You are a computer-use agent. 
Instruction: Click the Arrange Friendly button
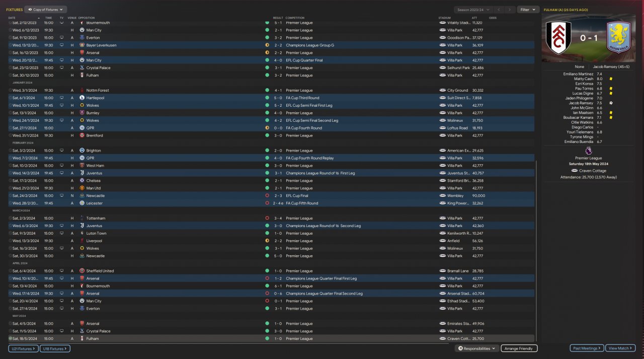519,348
